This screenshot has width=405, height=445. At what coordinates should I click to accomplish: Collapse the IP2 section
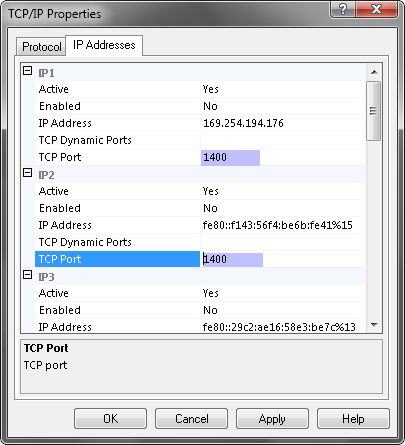tap(27, 173)
